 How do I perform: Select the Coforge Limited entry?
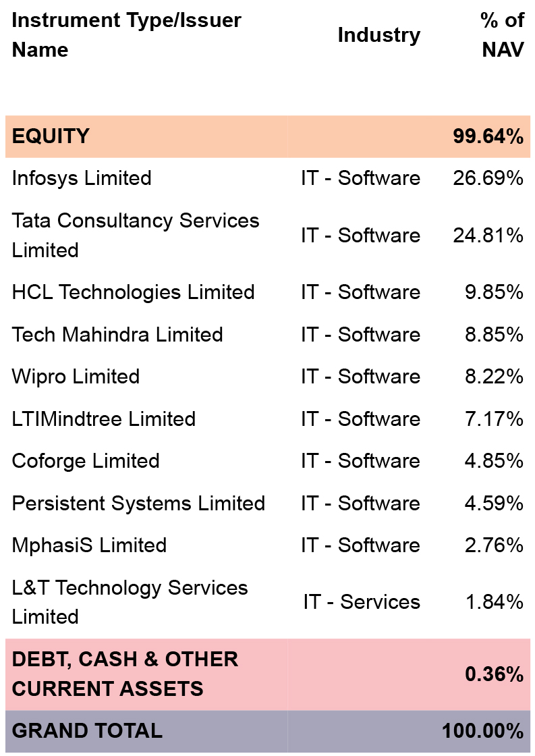pyautogui.click(x=85, y=461)
